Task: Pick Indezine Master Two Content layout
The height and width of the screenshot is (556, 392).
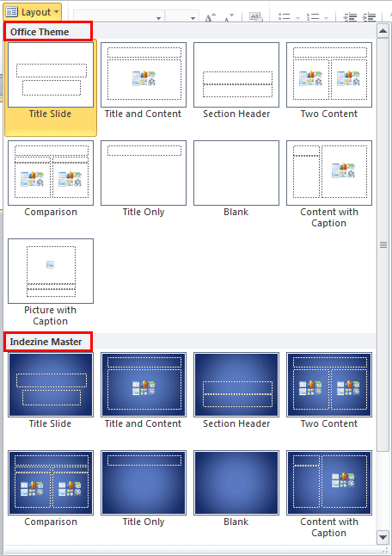Action: point(329,391)
